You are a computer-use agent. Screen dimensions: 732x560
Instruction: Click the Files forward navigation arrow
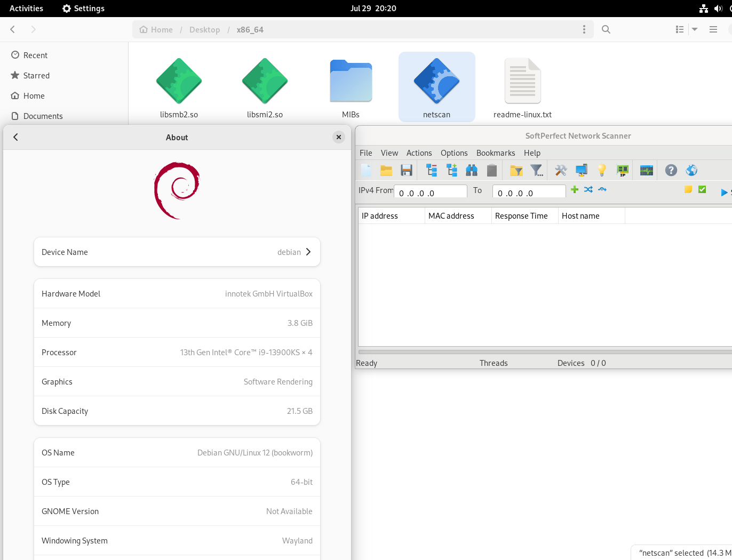pyautogui.click(x=33, y=29)
